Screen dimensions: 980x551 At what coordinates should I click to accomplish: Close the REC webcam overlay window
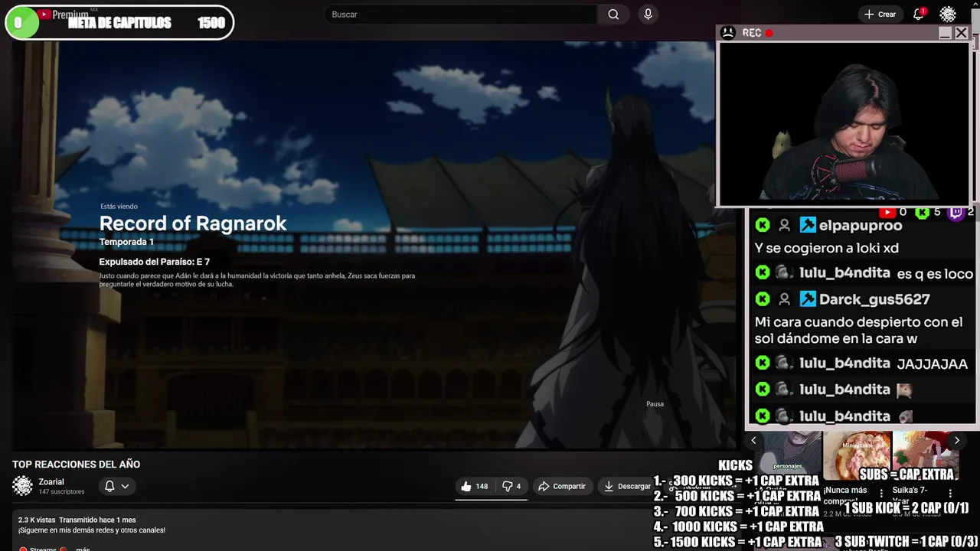(962, 33)
